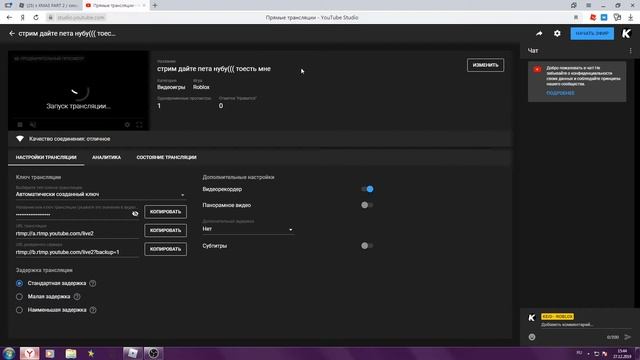Enable Субтитры switch

pyautogui.click(x=367, y=246)
